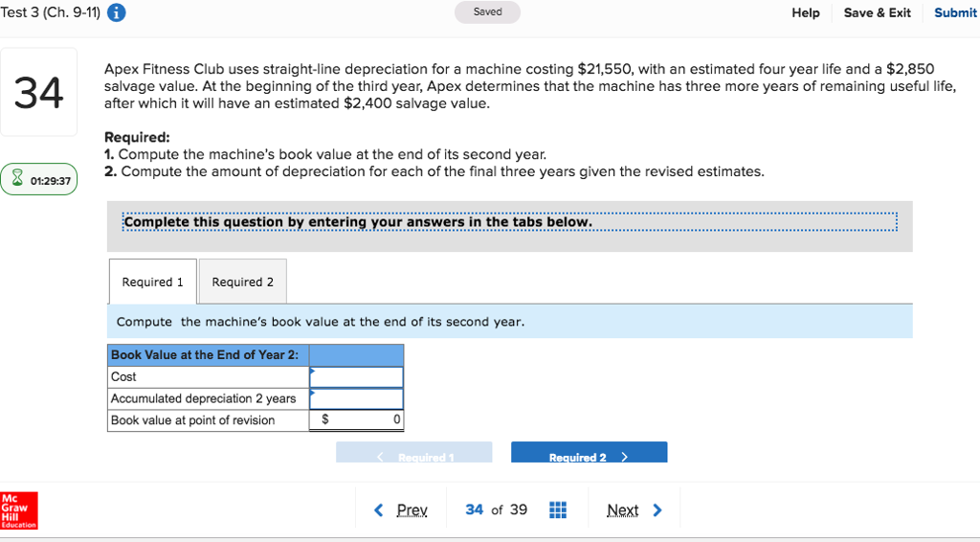Screen dimensions: 980x542
Task: Click the greyed Required 1 back button
Action: click(x=413, y=454)
